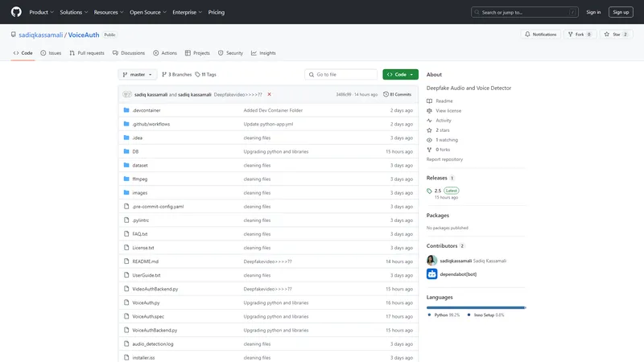Click the Report repository link
This screenshot has width=644, height=362.
tap(444, 159)
